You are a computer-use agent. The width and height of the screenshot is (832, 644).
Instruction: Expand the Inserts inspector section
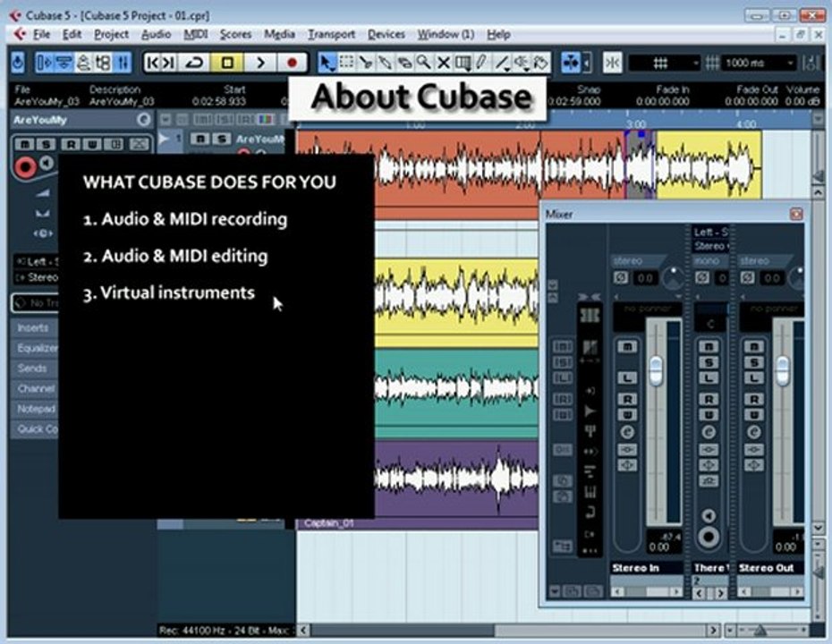[34, 328]
